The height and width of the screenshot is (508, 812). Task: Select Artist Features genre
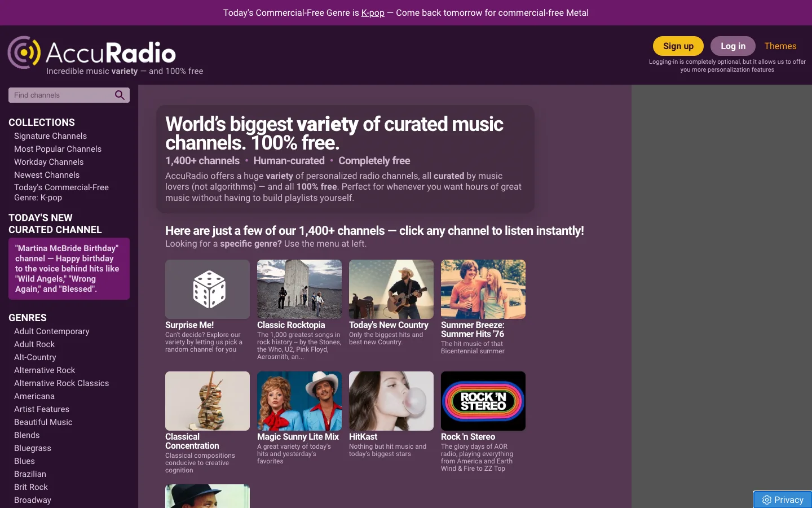coord(42,409)
